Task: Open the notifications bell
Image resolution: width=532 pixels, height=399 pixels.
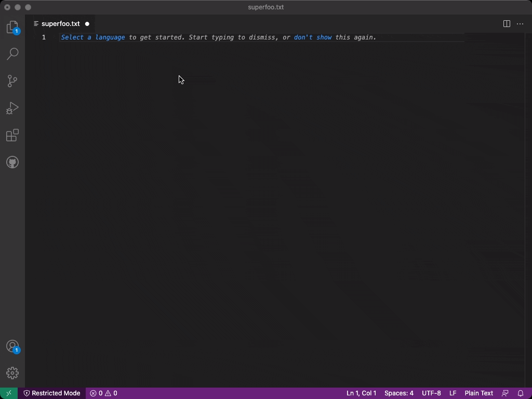Action: point(521,393)
